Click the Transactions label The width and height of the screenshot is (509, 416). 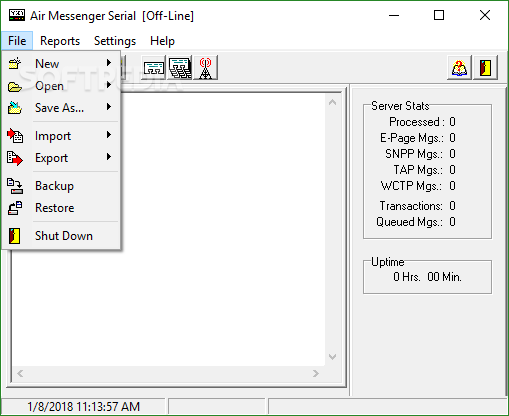point(411,206)
